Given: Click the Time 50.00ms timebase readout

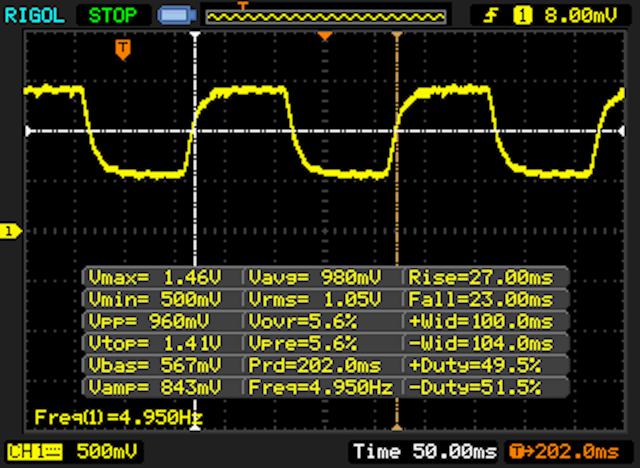Looking at the screenshot, I should tap(425, 452).
